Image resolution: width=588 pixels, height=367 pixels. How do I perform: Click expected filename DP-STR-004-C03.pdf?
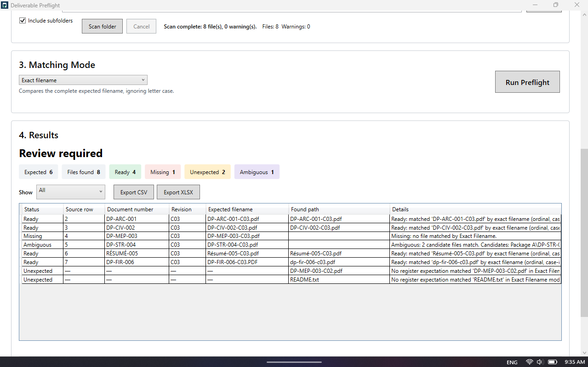click(247, 245)
